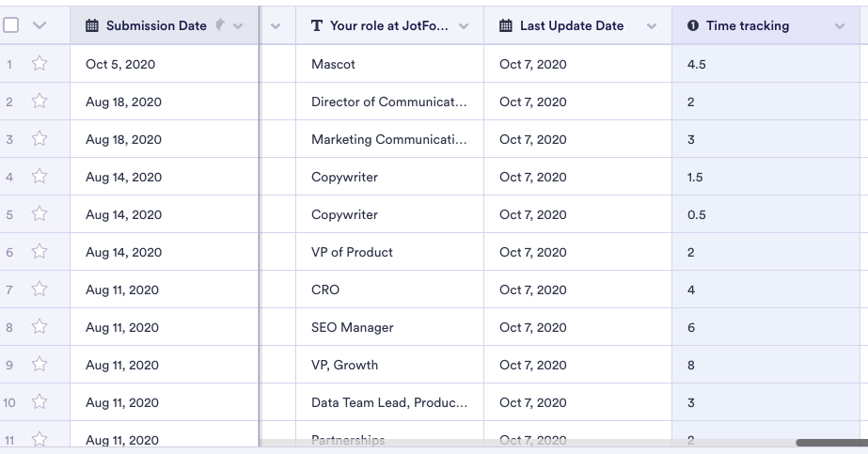Star row 6 submission
This screenshot has height=454, width=868.
[x=39, y=252]
